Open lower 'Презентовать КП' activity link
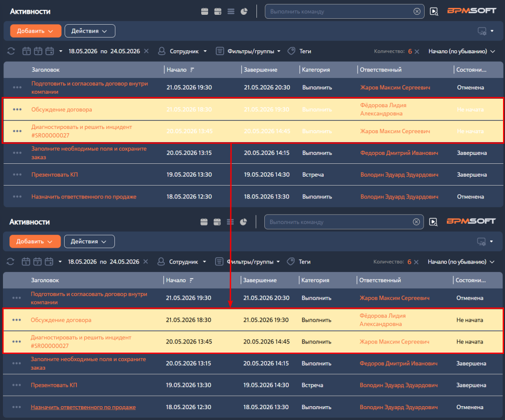Screen dimensions: 505x420 [x=54, y=385]
